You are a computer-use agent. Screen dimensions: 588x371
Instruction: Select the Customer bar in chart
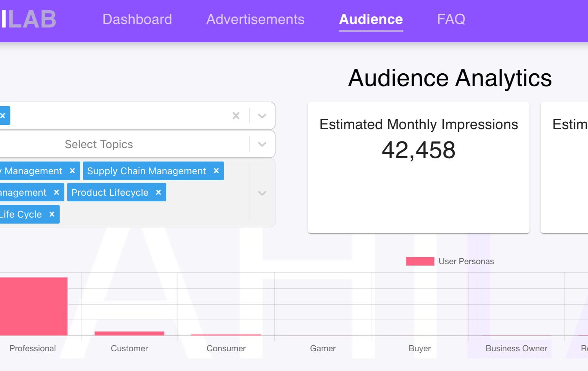129,333
